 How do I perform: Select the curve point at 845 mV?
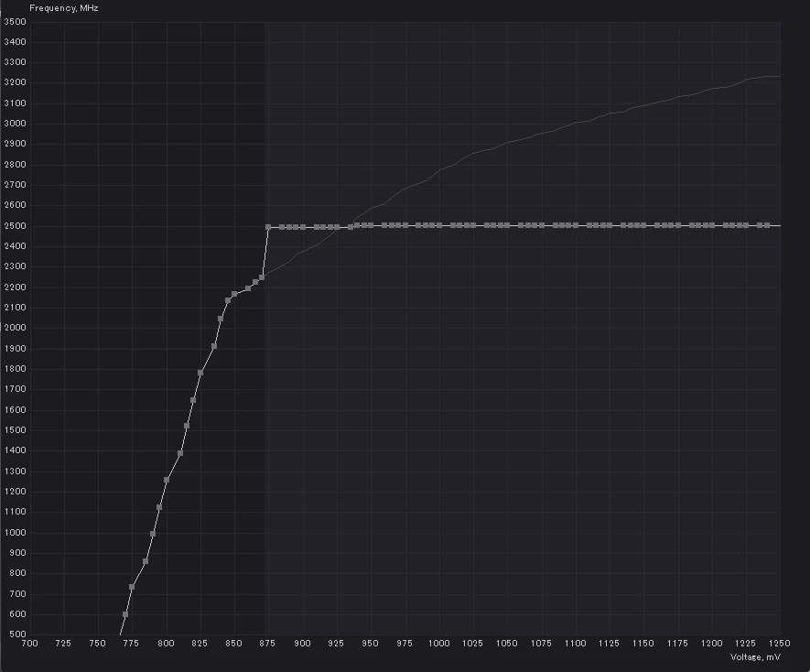tap(228, 300)
